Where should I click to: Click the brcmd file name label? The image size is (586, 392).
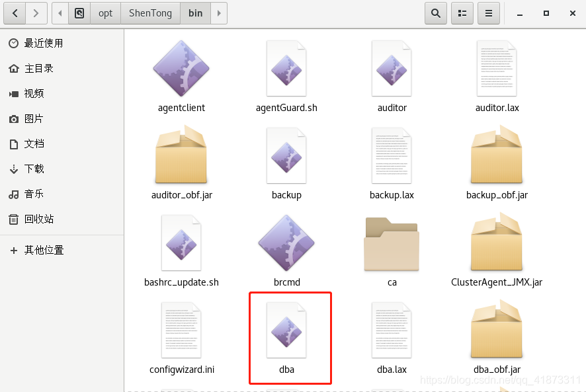pos(286,282)
